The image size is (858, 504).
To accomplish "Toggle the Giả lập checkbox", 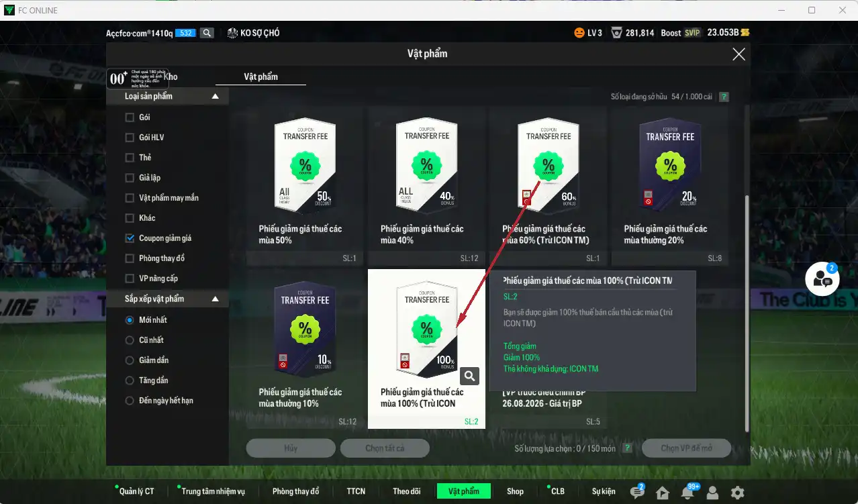I will (130, 178).
